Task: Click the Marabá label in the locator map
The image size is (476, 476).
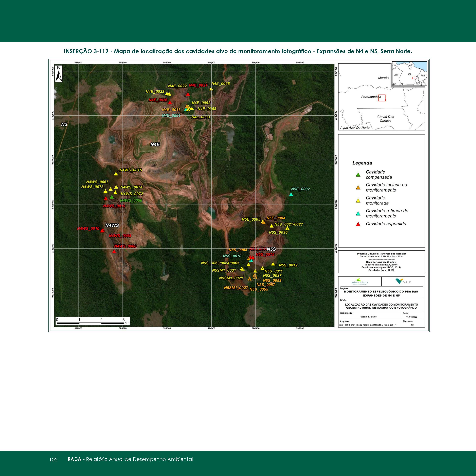Action: point(384,78)
